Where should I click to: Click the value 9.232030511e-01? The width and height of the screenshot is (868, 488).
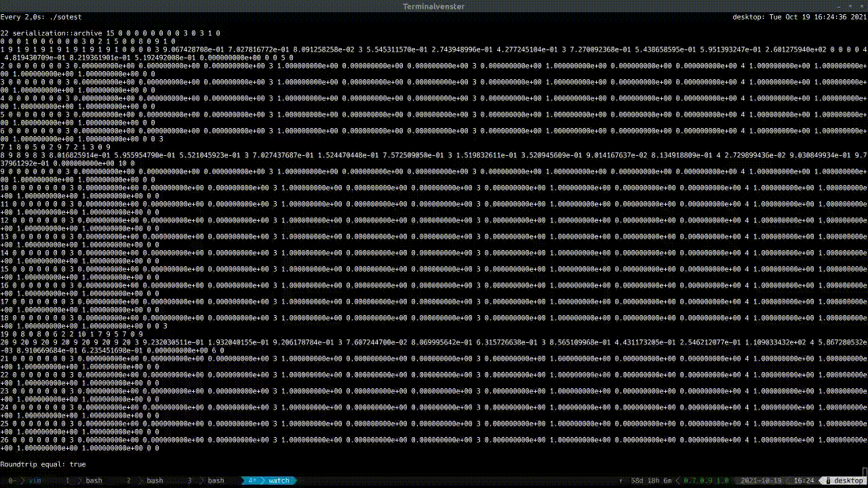[172, 342]
